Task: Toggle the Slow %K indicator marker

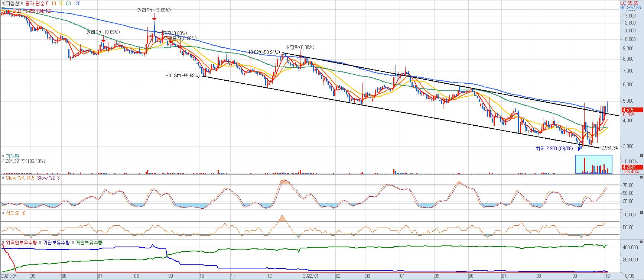Action: [x=3, y=178]
